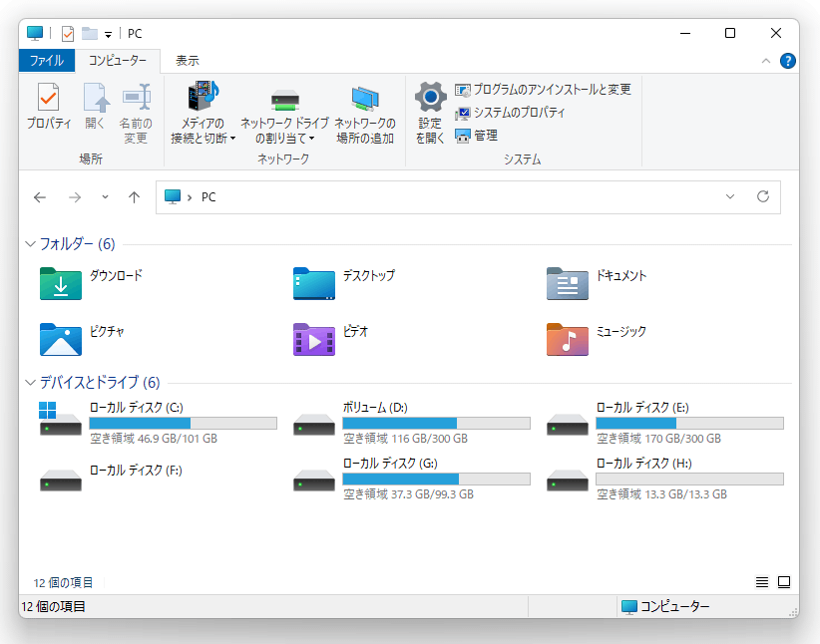This screenshot has width=820, height=644.
Task: Switch to details view icon
Action: [x=762, y=582]
